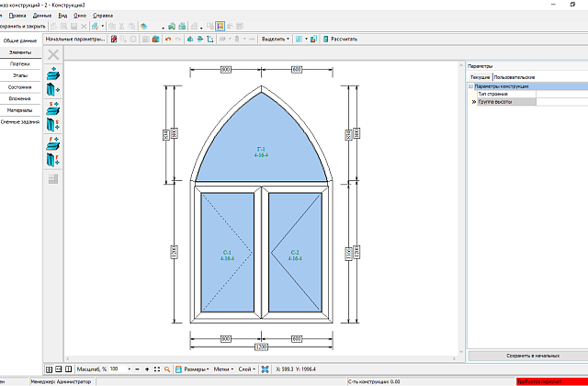Fit construction to window icon

pyautogui.click(x=157, y=369)
